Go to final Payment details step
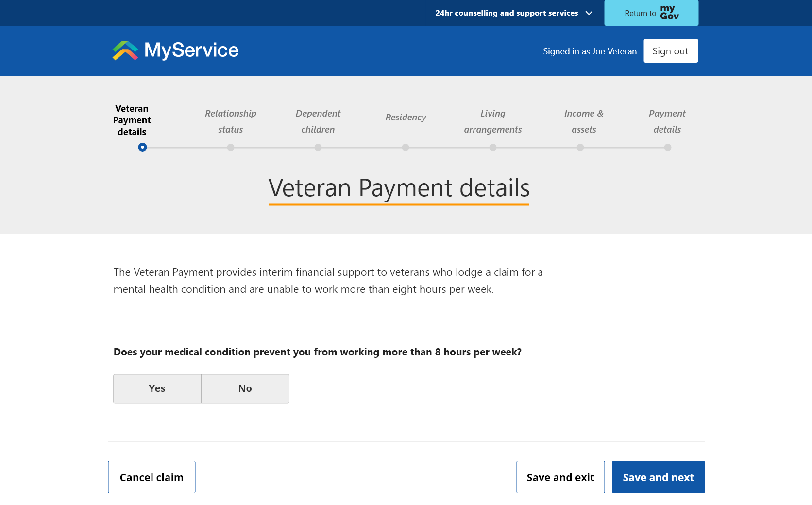The height and width of the screenshot is (505, 812). pos(667,121)
